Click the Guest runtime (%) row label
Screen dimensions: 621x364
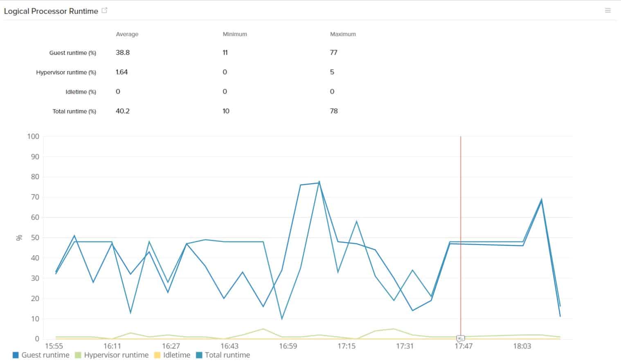pyautogui.click(x=73, y=53)
